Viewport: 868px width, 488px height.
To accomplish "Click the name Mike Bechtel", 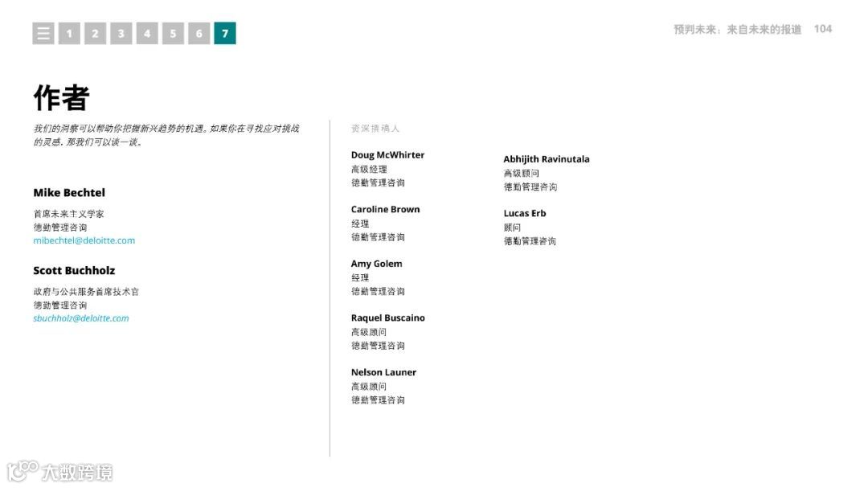I will coord(69,193).
